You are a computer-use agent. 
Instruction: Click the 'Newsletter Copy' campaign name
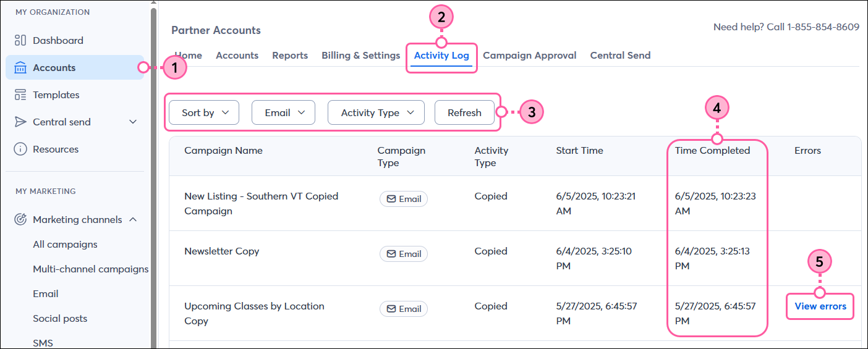[x=221, y=251]
